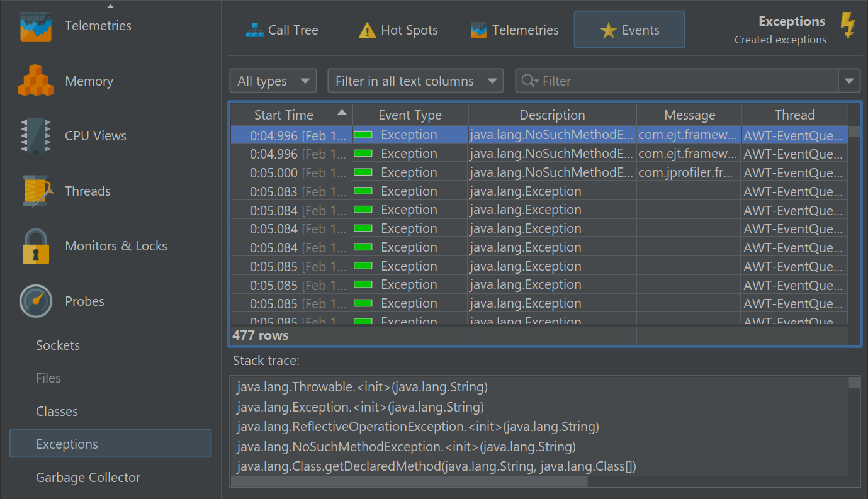Click the Exceptions lightning bolt icon
Screen dimensions: 868x499
[847, 26]
